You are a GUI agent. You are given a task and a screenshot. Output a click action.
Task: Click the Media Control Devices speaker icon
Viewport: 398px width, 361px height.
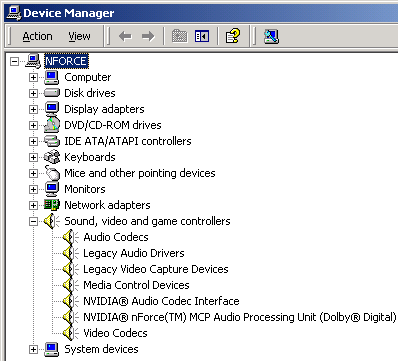tap(71, 285)
